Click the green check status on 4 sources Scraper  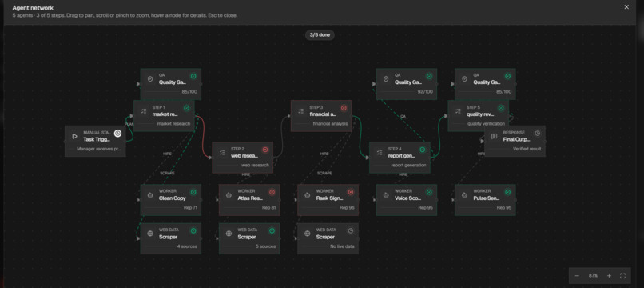pyautogui.click(x=193, y=231)
